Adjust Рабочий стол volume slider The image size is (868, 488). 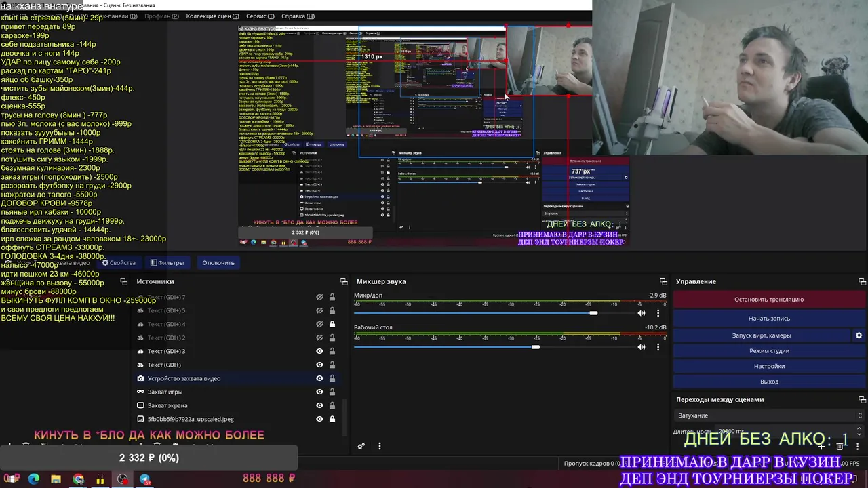(536, 347)
